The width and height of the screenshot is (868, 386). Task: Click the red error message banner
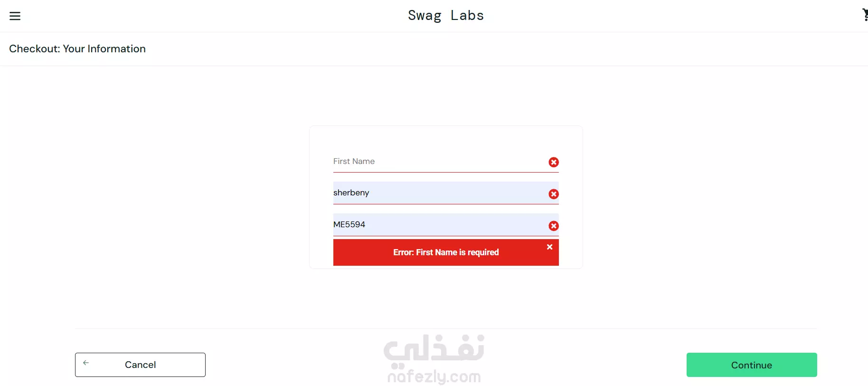tap(446, 252)
